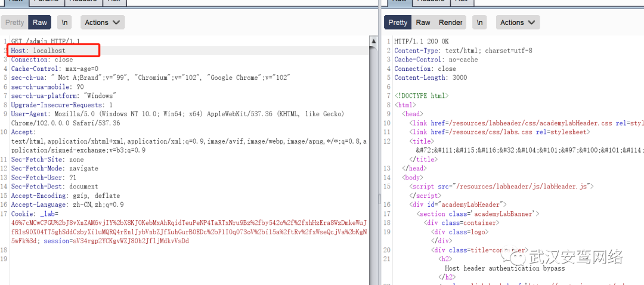
Task: Click the 'User-Agent: Mozilla/5.0' header line
Action: coord(178,114)
